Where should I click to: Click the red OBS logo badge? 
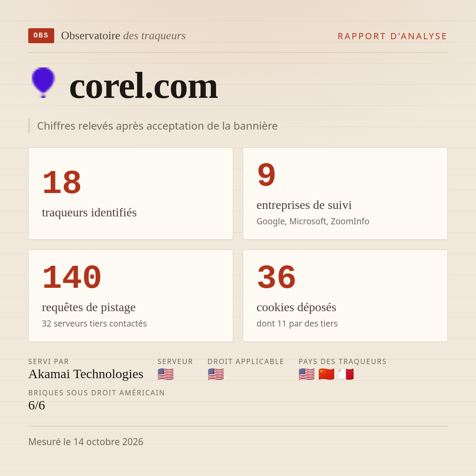41,36
